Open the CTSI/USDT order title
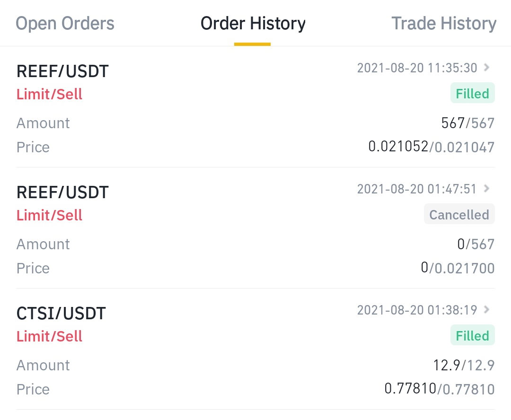This screenshot has width=511, height=420. 61,313
